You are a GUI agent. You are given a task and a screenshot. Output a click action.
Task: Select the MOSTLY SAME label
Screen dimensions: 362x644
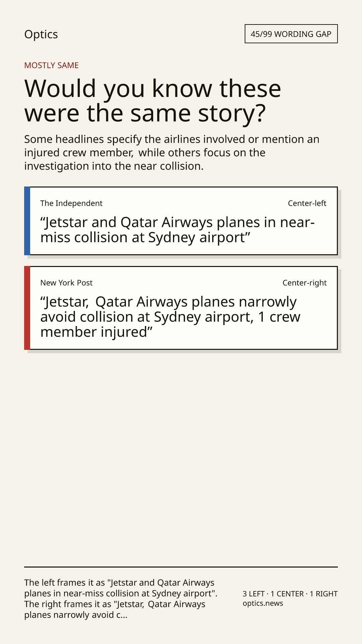(51, 65)
